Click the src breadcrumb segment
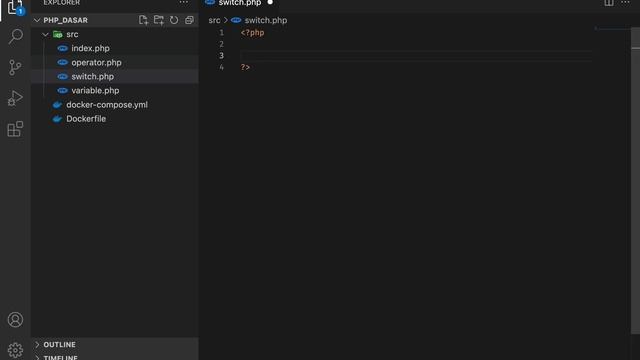Screen dimensions: 640x360 coord(214,20)
